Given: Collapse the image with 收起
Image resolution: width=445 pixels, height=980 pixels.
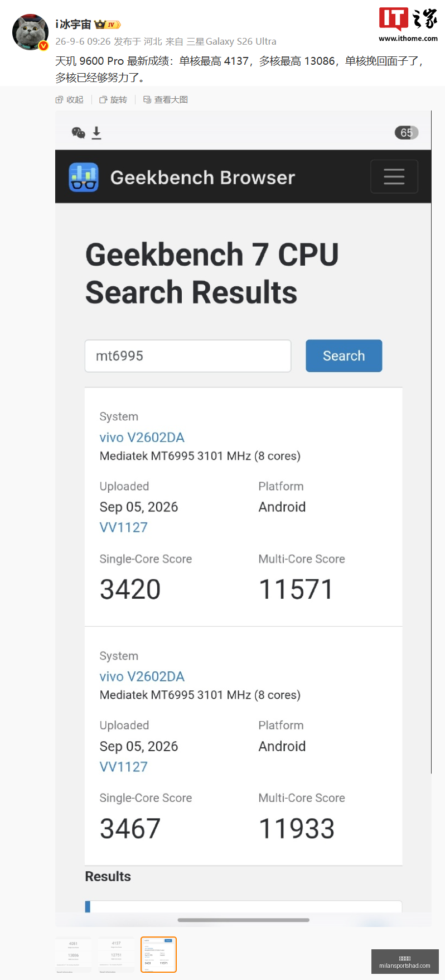Looking at the screenshot, I should [x=70, y=99].
